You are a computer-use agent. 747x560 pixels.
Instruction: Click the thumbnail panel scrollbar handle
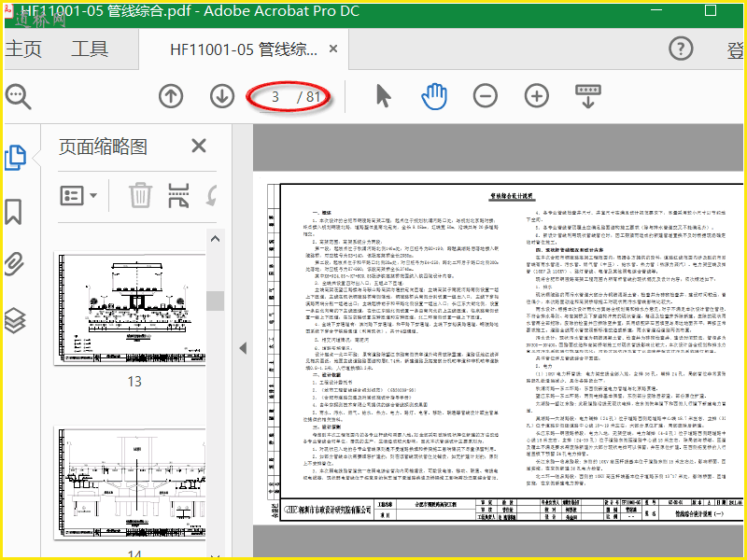coord(216,301)
